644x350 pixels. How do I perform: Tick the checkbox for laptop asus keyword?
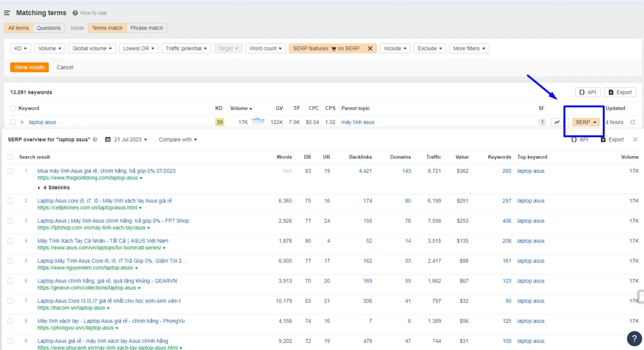click(x=13, y=122)
